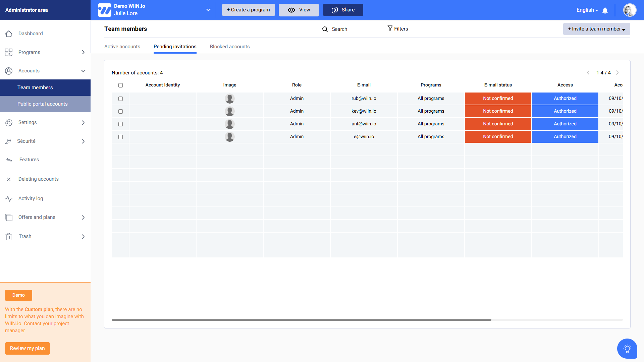Screen dimensions: 644x362
Task: Switch to the Blocked accounts tab
Action: pyautogui.click(x=229, y=47)
